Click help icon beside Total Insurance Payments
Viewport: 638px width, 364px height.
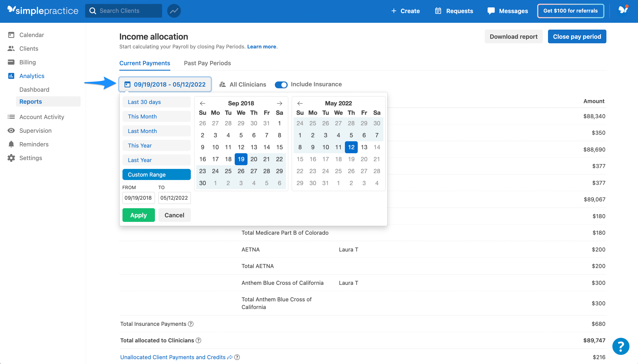pyautogui.click(x=191, y=324)
